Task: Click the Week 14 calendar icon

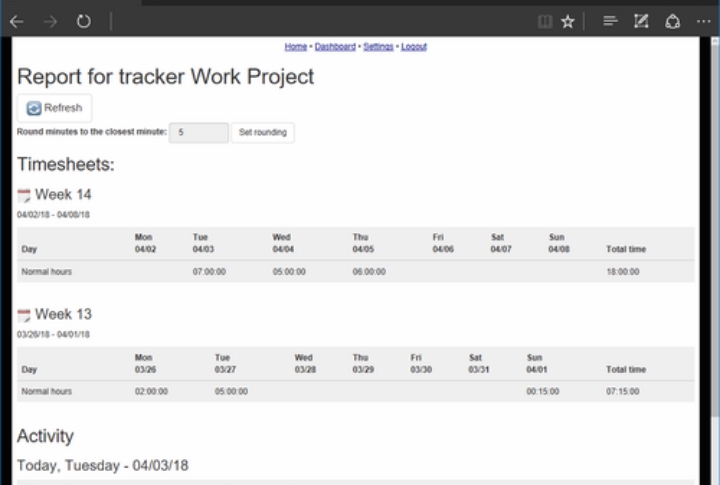Action: 24,195
